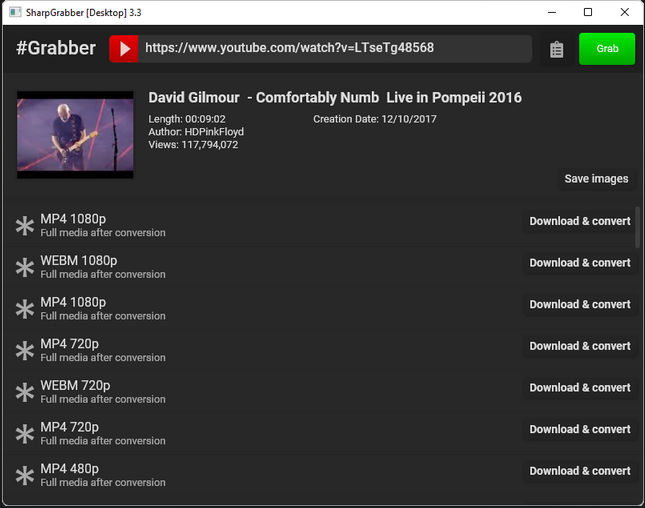The height and width of the screenshot is (508, 645).
Task: Maximize the SharpGrabber window
Action: (x=588, y=12)
